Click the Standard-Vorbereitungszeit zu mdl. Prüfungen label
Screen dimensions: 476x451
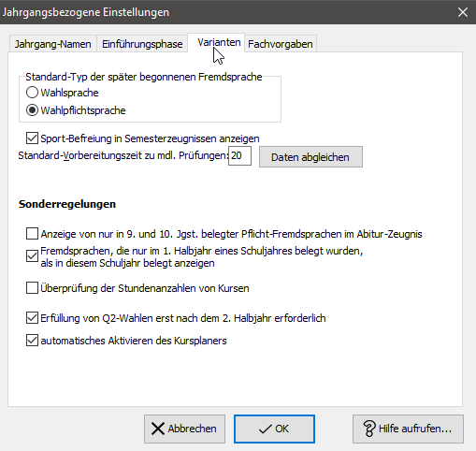pos(123,155)
